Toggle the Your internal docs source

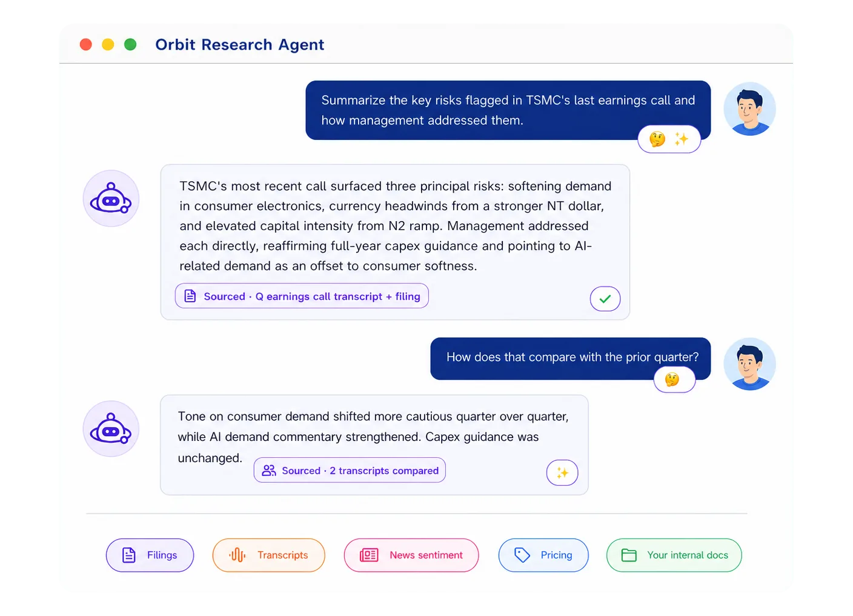[674, 555]
